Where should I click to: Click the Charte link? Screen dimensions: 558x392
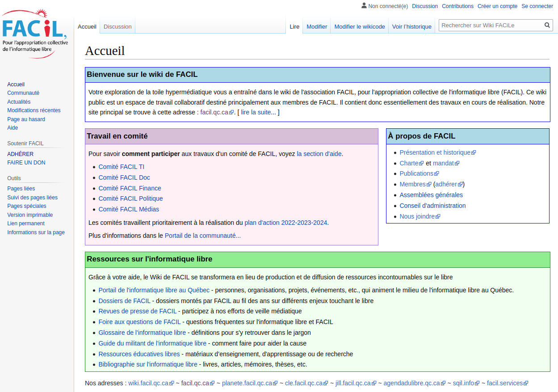click(x=411, y=163)
